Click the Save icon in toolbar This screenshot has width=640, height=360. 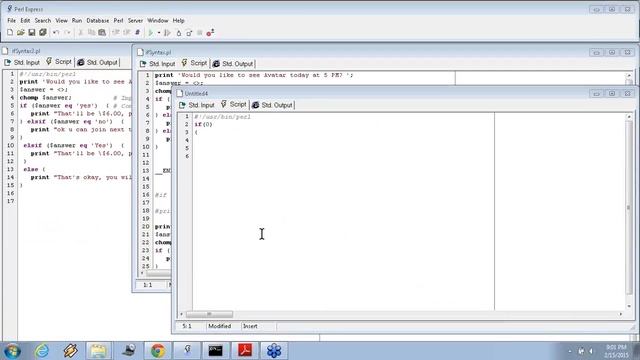point(31,32)
